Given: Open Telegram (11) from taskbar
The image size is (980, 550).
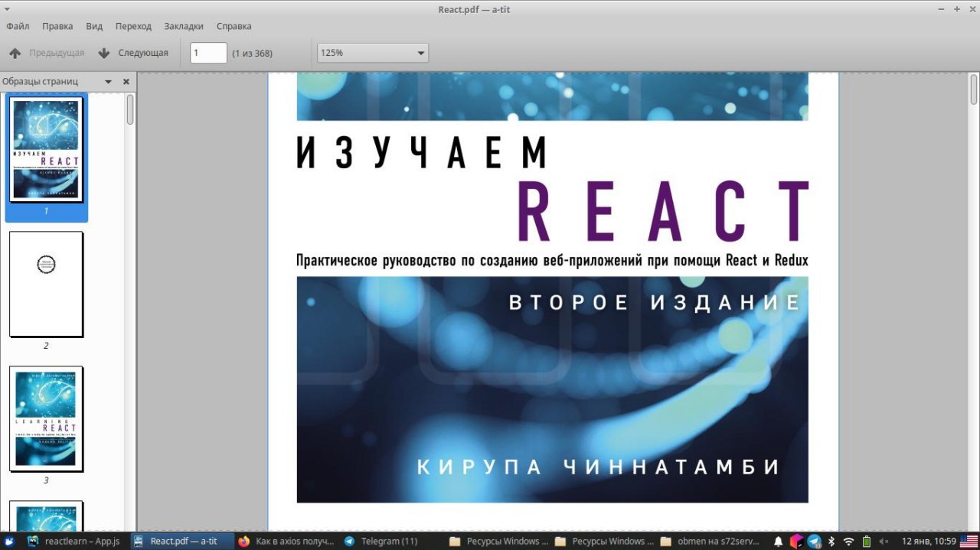Looking at the screenshot, I should pyautogui.click(x=381, y=541).
